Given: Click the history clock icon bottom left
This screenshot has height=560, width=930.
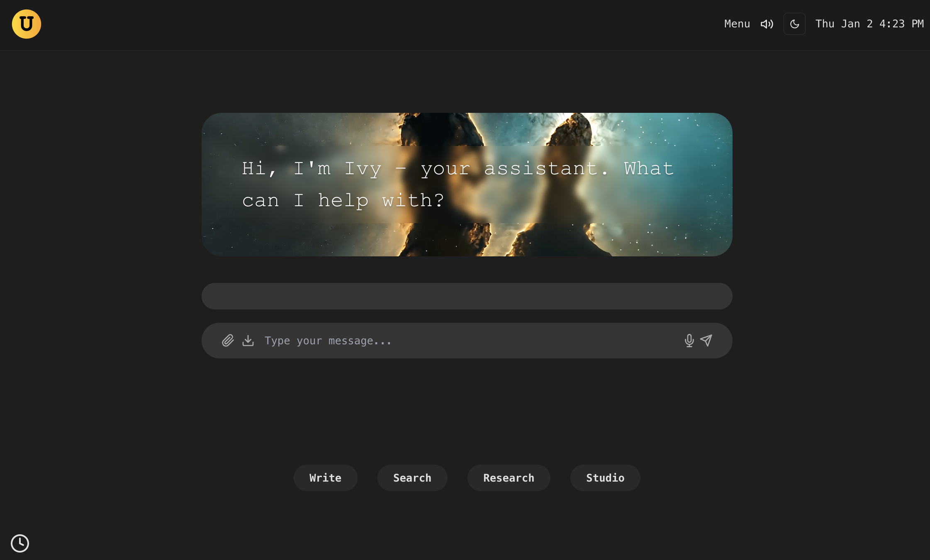Looking at the screenshot, I should (x=20, y=543).
